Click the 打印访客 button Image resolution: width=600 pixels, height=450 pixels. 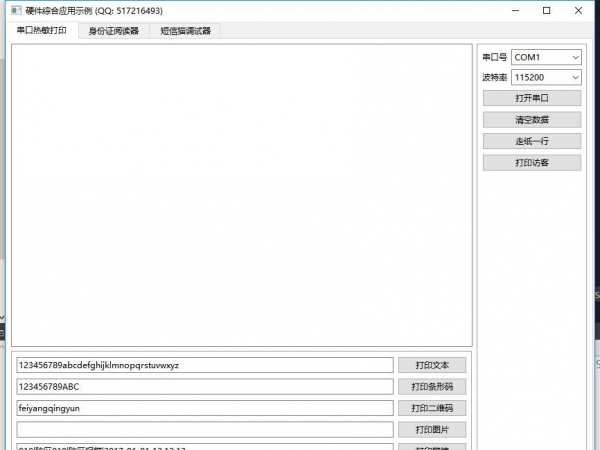[x=531, y=162]
